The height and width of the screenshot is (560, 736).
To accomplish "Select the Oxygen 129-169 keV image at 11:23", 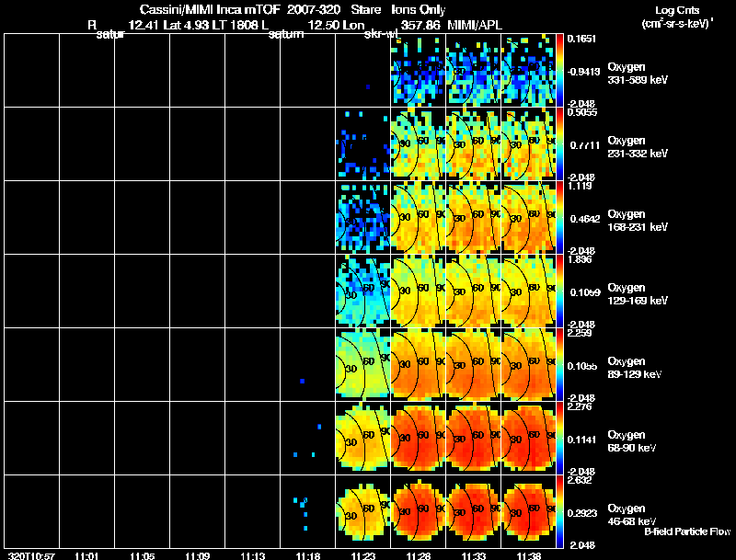I will pyautogui.click(x=362, y=291).
